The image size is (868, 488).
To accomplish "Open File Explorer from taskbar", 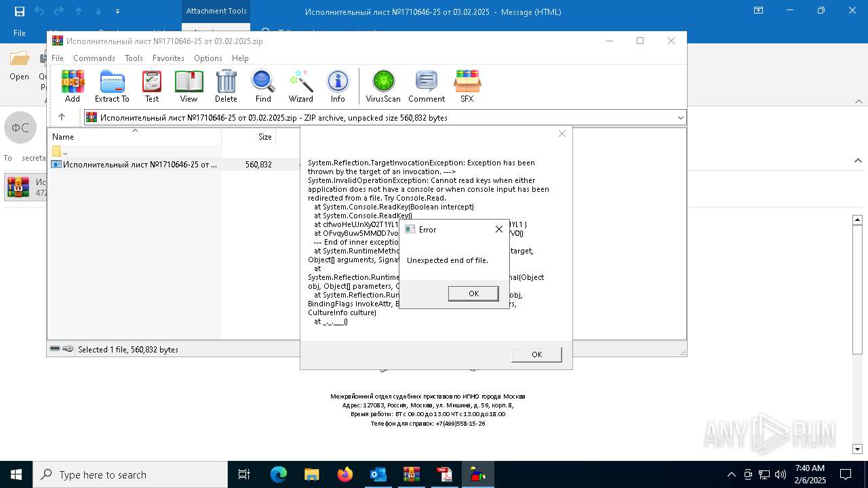I will tap(312, 474).
